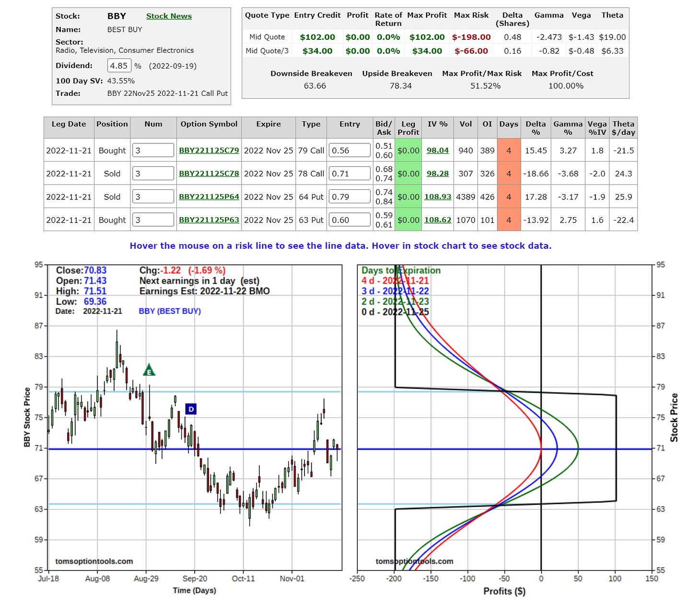
Task: Click Bought position in 63 Put row
Action: (112, 220)
